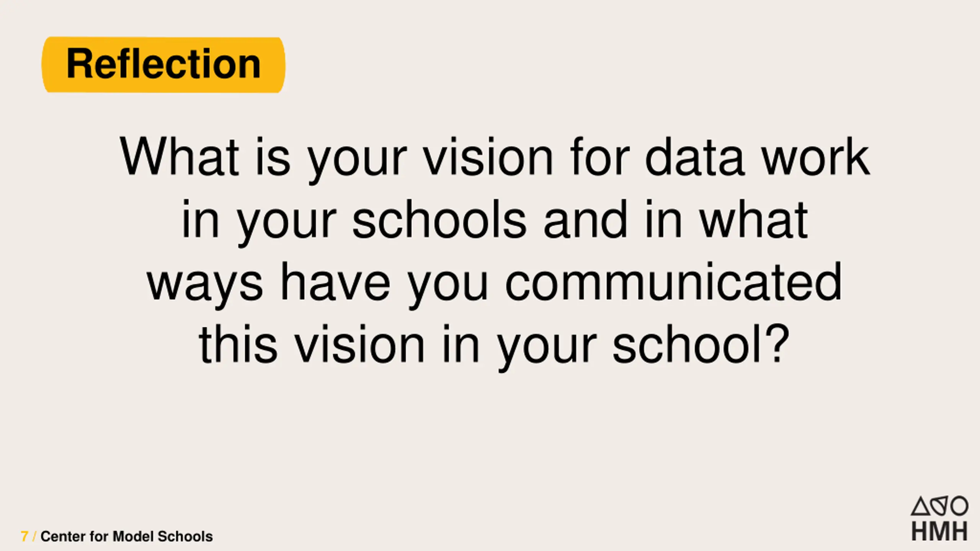Click the orange slash separator in footer
This screenshot has height=551, width=980.
(34, 536)
